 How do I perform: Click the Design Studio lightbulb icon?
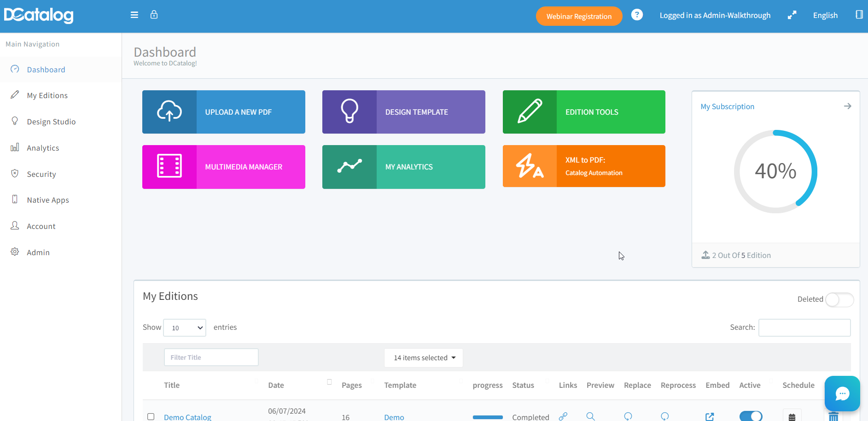click(15, 121)
